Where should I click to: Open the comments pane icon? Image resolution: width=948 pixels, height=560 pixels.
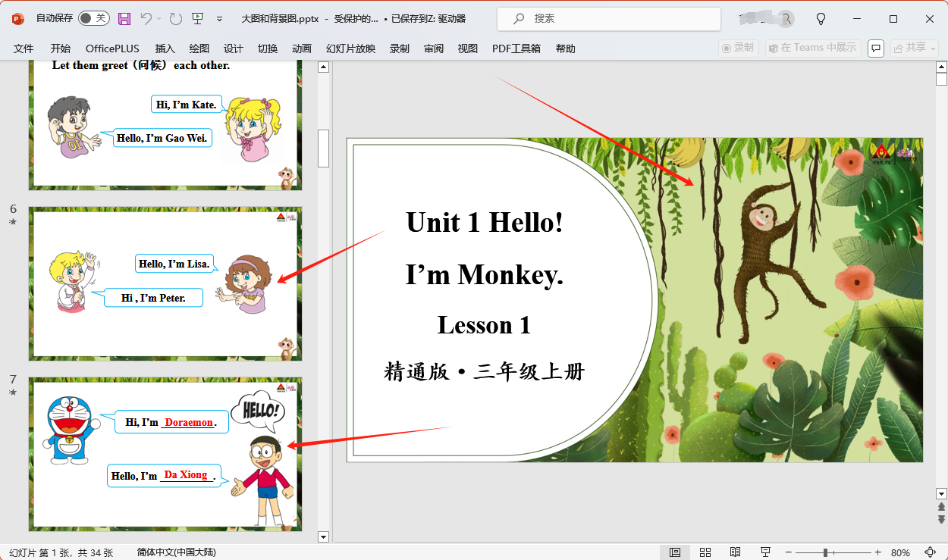[x=876, y=48]
